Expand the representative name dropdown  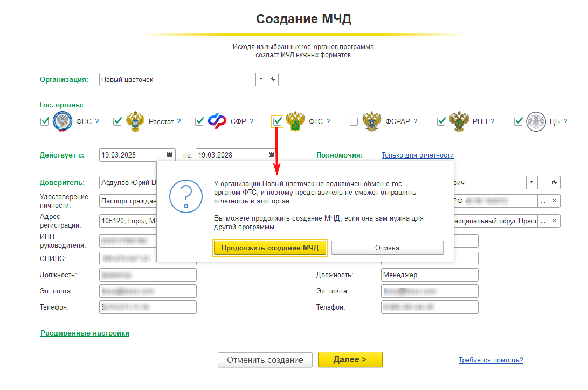531,182
